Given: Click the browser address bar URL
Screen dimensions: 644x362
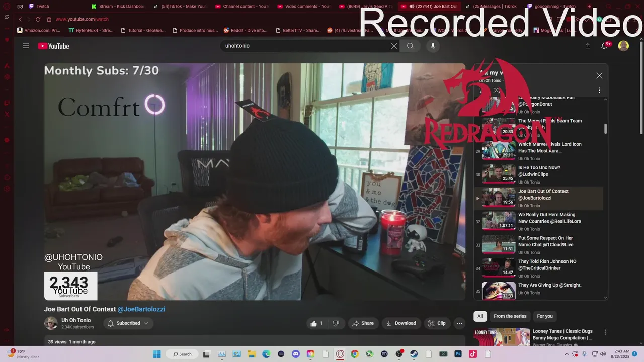Looking at the screenshot, I should point(82,19).
